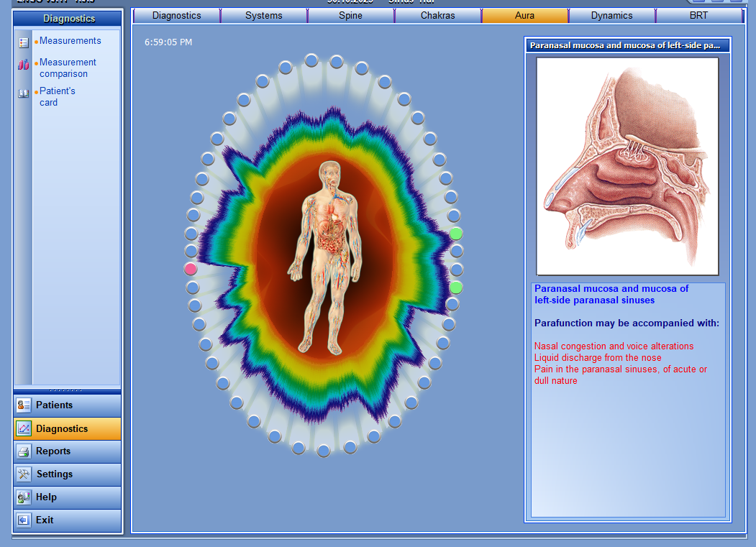Screen dimensions: 756x547
Task: Select the Diagnostics section button
Action: pos(68,428)
